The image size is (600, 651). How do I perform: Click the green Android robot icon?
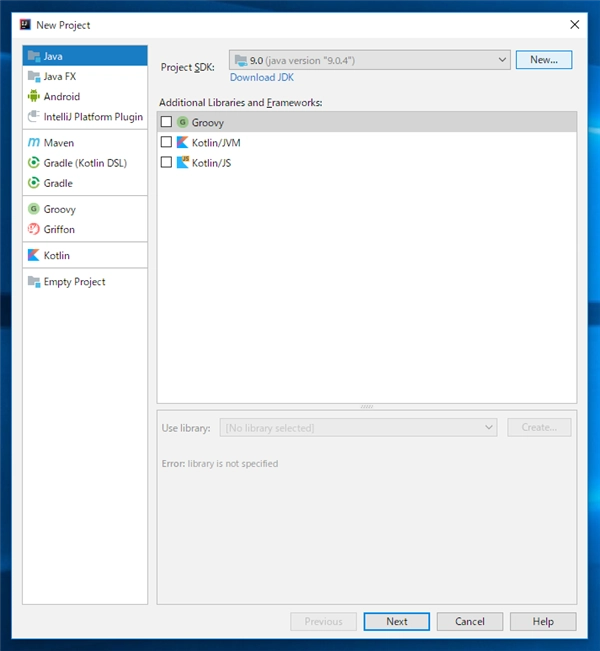click(x=34, y=96)
